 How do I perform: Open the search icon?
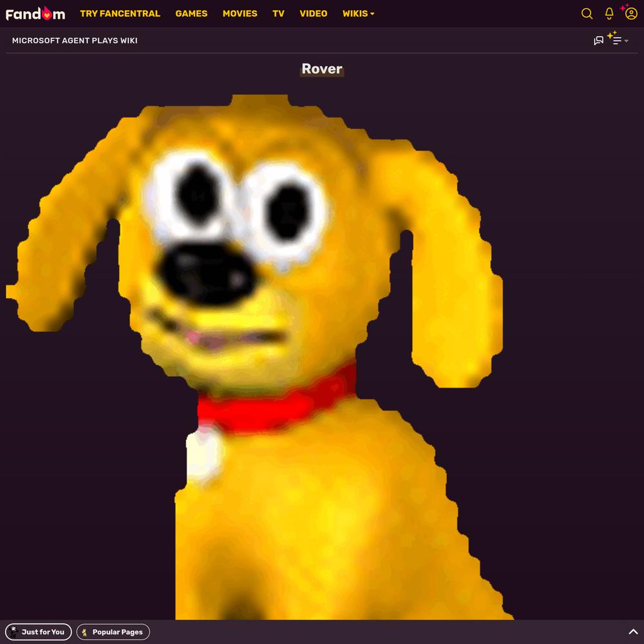[587, 14]
